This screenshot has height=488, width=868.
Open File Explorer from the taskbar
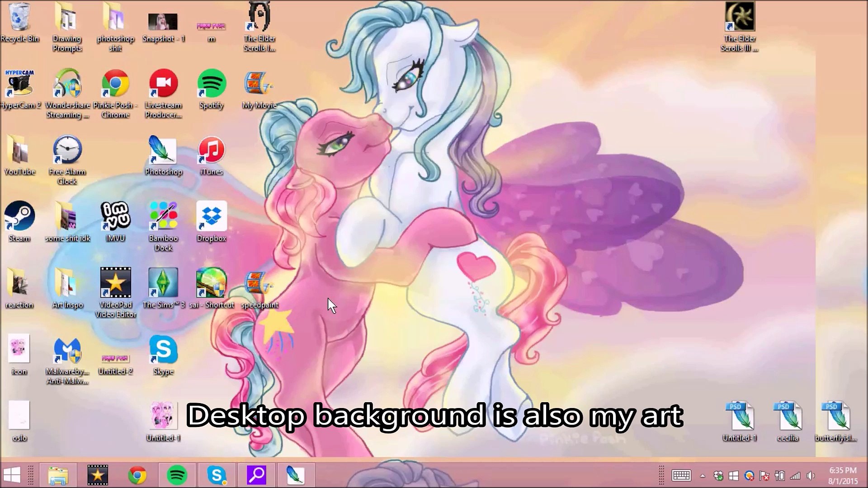[x=58, y=475]
